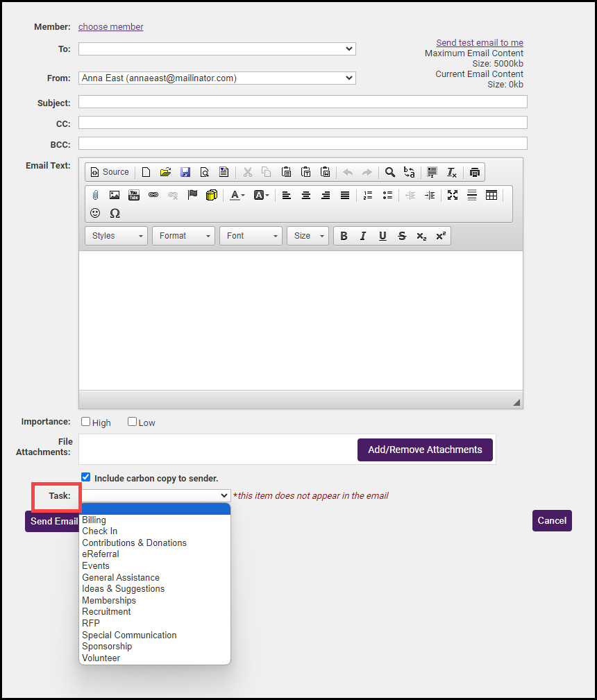
Task: Open the text color picker
Action: pos(237,195)
